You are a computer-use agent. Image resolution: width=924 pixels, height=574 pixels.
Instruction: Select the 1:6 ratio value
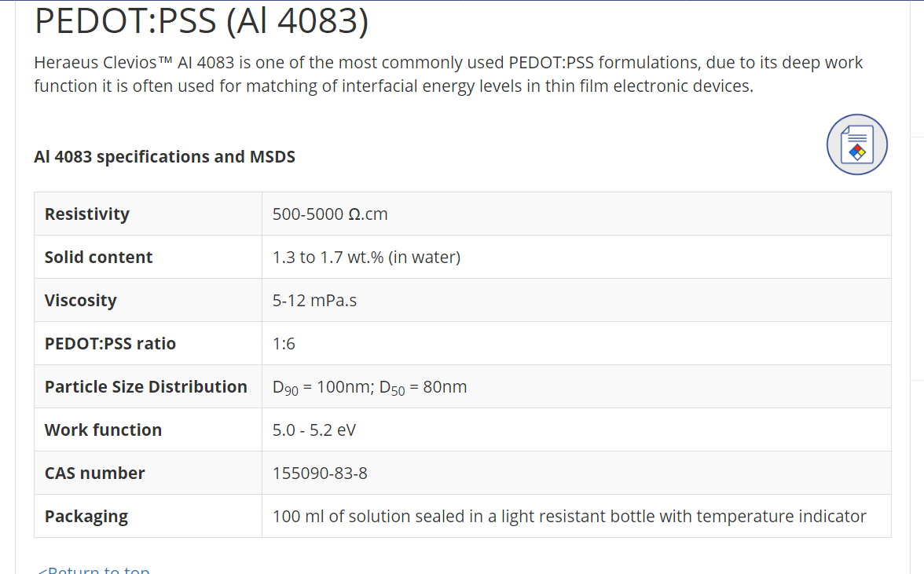pos(284,343)
